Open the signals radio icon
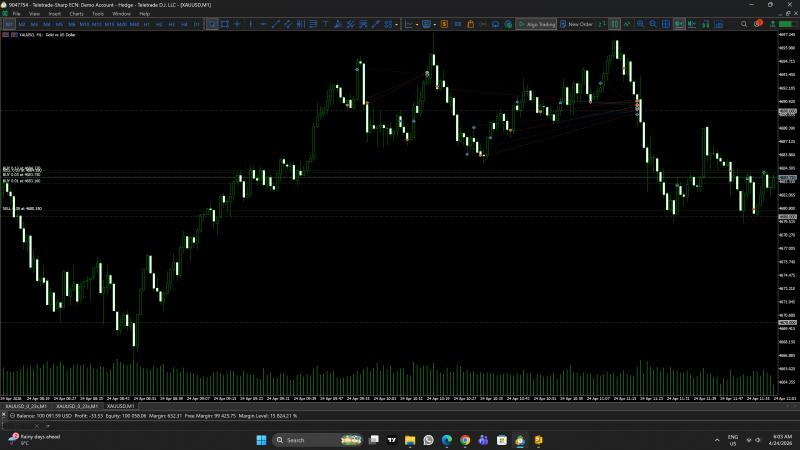 click(x=483, y=24)
